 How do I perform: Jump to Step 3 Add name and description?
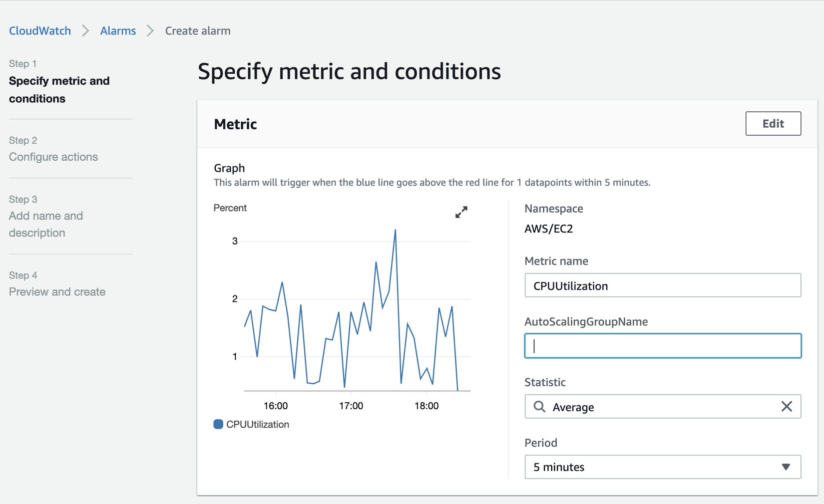46,224
